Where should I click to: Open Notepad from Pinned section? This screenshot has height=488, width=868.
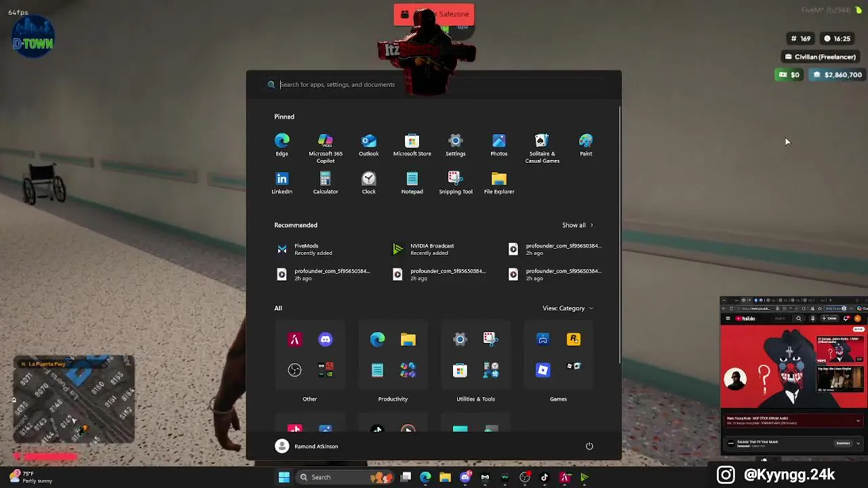412,182
